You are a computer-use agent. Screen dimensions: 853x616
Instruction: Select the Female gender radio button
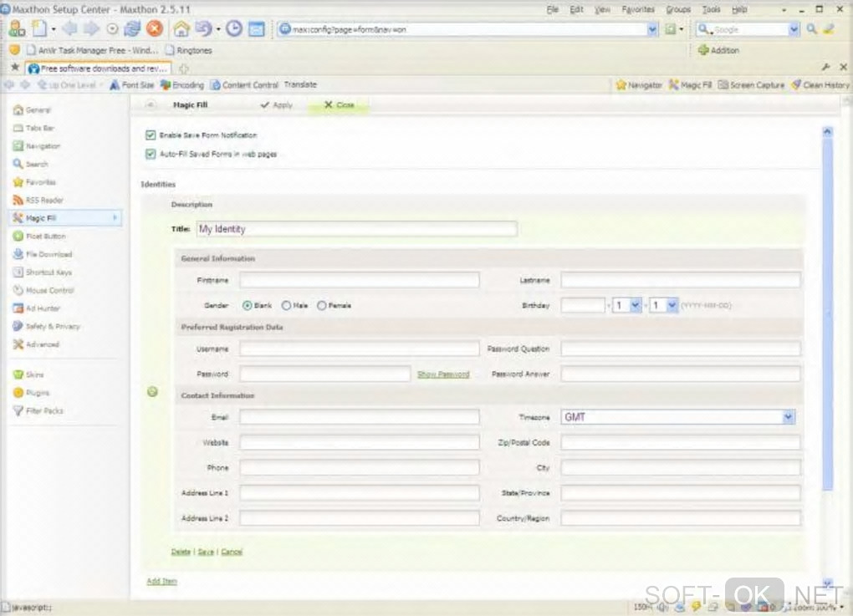coord(321,306)
